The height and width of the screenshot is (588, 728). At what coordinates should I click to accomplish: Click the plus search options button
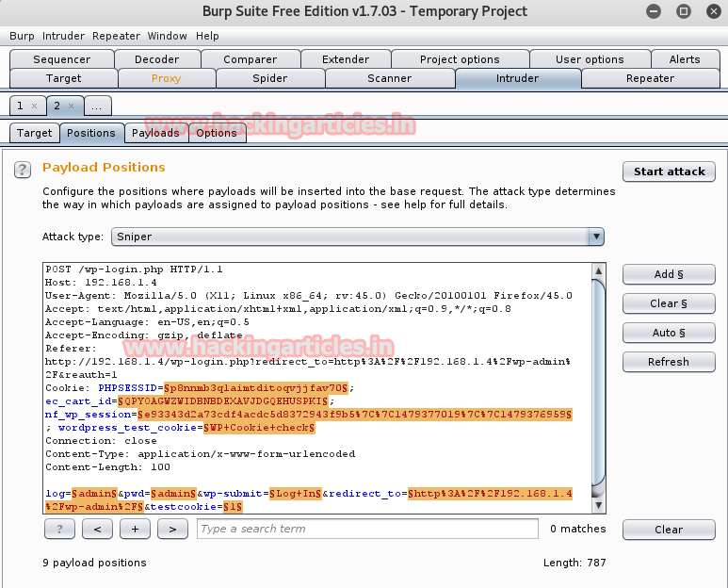coord(135,529)
